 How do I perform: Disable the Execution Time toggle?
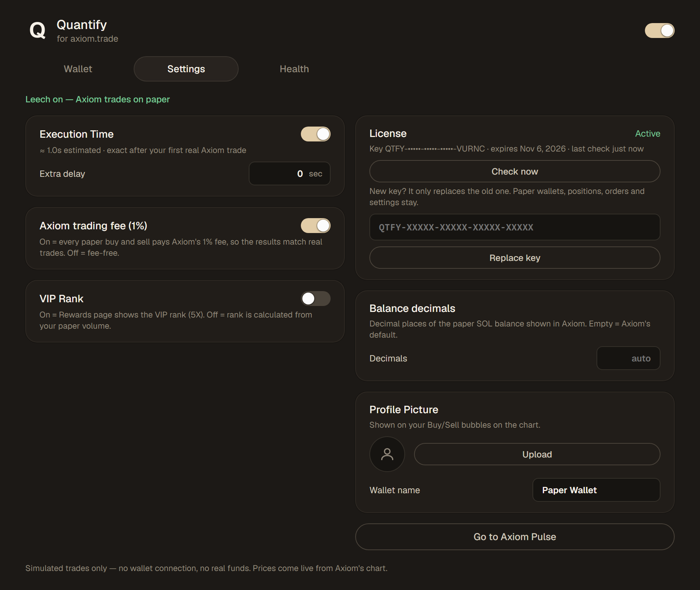point(316,134)
